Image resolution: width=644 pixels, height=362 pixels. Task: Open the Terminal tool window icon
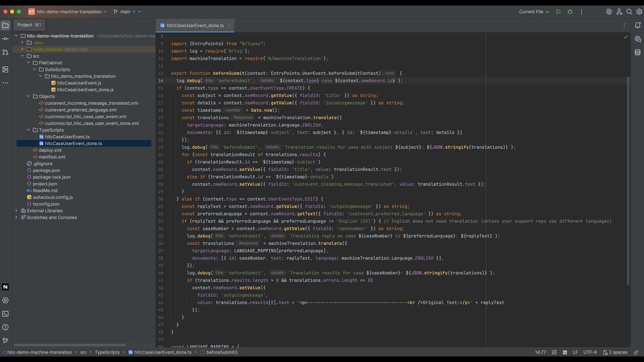(6, 314)
